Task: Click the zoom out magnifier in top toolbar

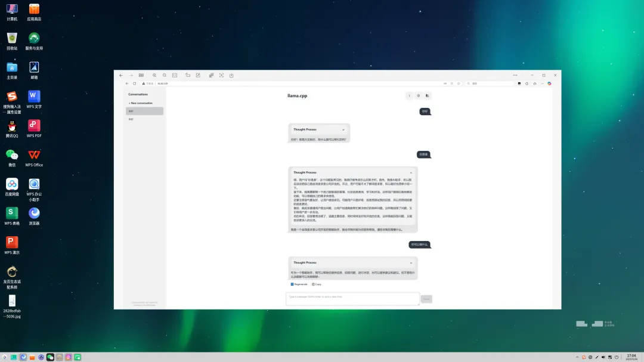Action: point(164,75)
